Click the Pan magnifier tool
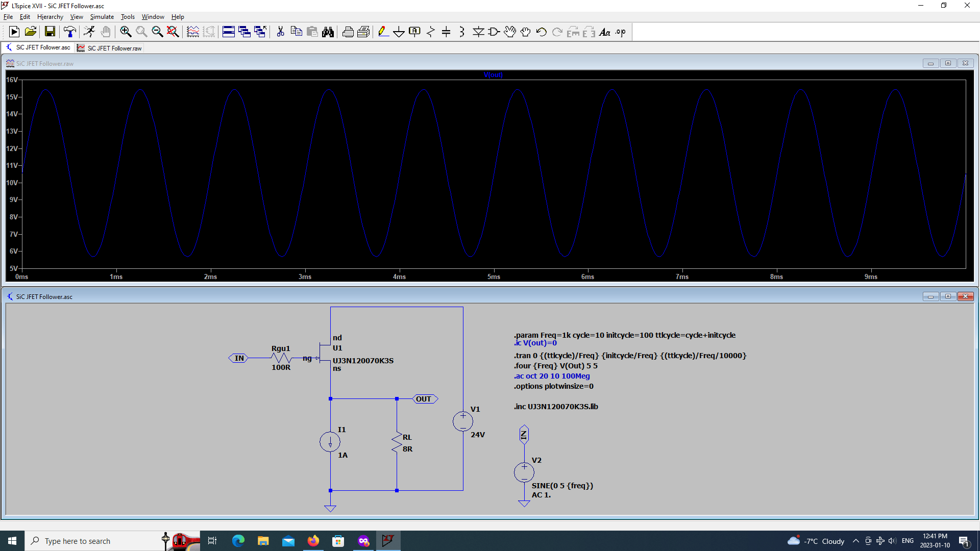Viewport: 980px width, 551px height. click(141, 32)
